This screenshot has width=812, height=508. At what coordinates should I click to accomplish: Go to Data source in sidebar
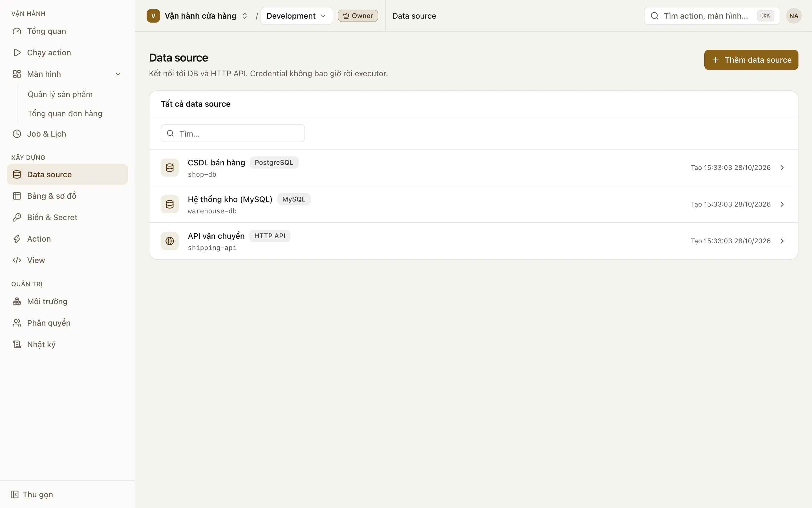(67, 174)
